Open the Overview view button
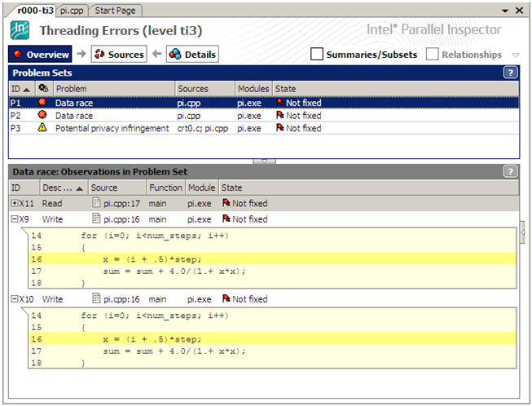This screenshot has height=406, width=532. tap(40, 55)
